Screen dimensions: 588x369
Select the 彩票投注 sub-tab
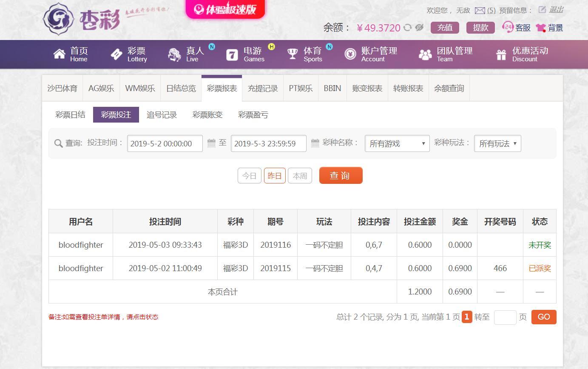tap(116, 115)
